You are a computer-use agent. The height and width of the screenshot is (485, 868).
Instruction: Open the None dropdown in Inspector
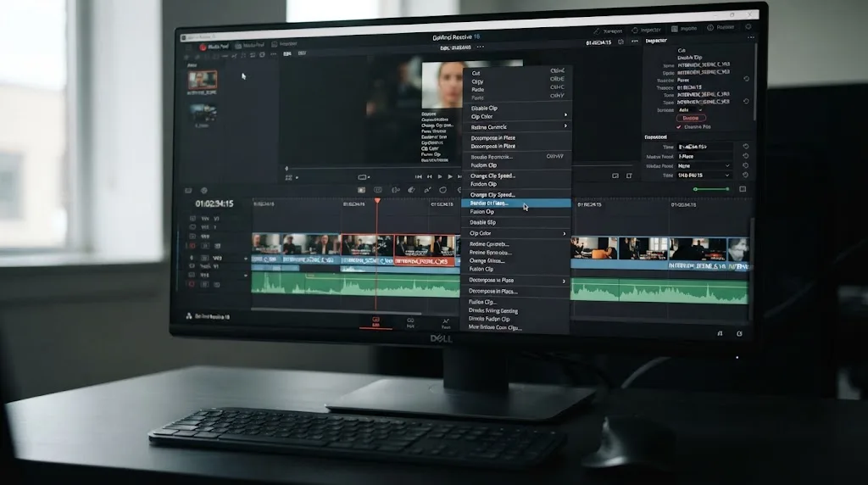point(704,165)
